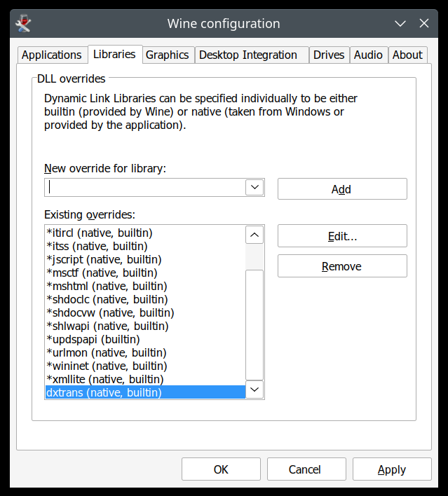The height and width of the screenshot is (496, 448).
Task: Switch to the Graphics tab
Action: coord(168,55)
